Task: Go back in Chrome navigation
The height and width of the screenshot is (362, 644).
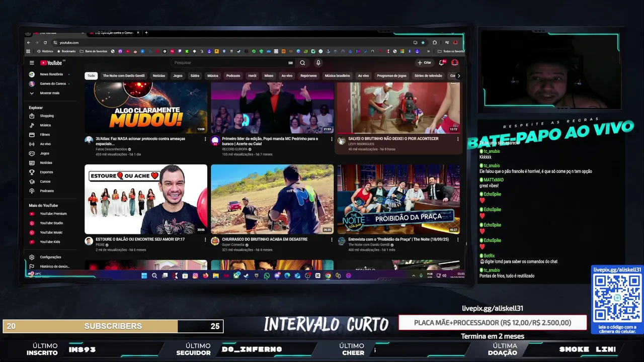Action: 29,43
